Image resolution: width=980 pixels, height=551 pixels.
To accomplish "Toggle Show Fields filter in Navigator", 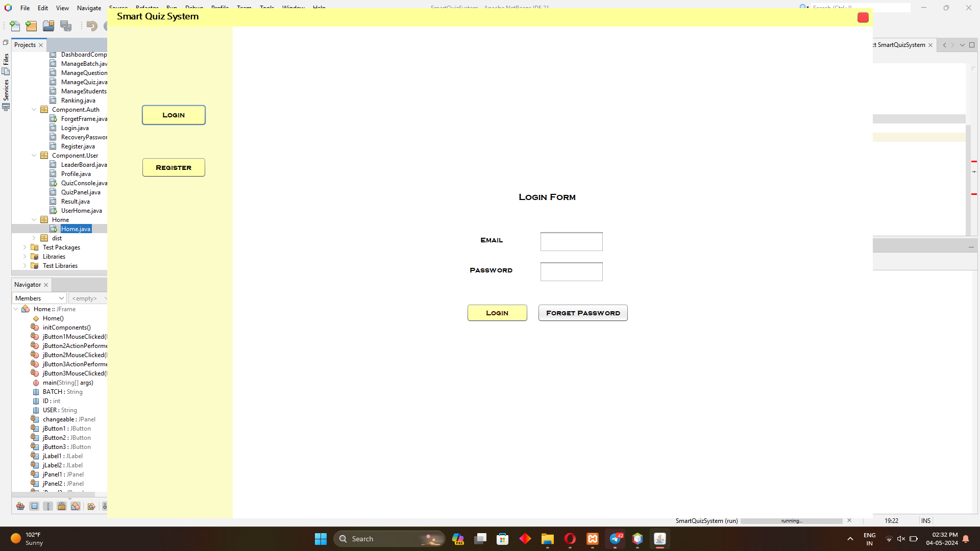I will click(x=34, y=506).
